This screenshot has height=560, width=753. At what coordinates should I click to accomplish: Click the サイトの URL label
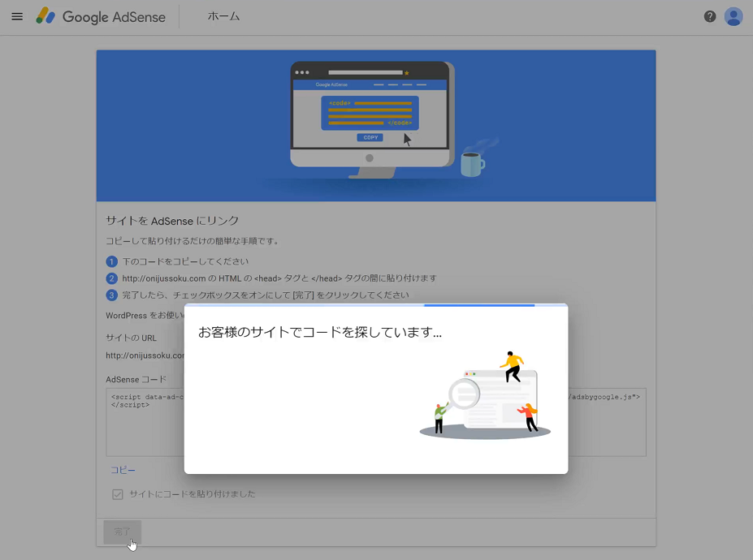tap(131, 338)
